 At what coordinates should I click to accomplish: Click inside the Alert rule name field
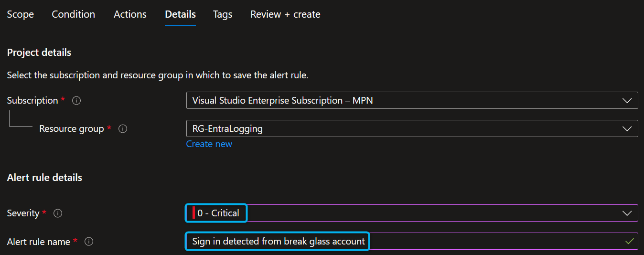tap(478, 241)
